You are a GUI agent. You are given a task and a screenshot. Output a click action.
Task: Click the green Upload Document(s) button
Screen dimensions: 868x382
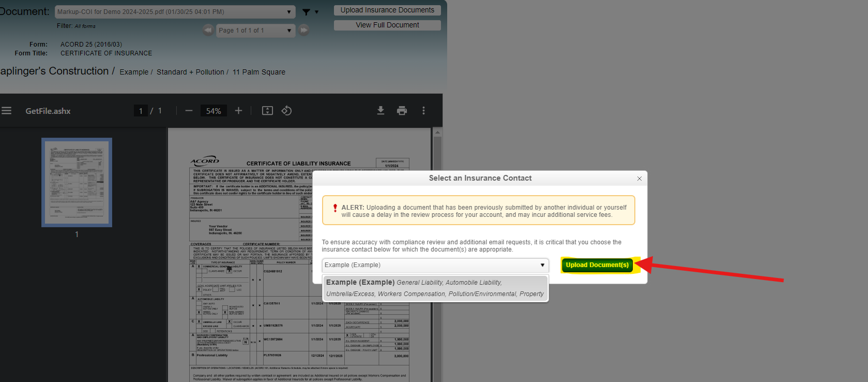(597, 265)
